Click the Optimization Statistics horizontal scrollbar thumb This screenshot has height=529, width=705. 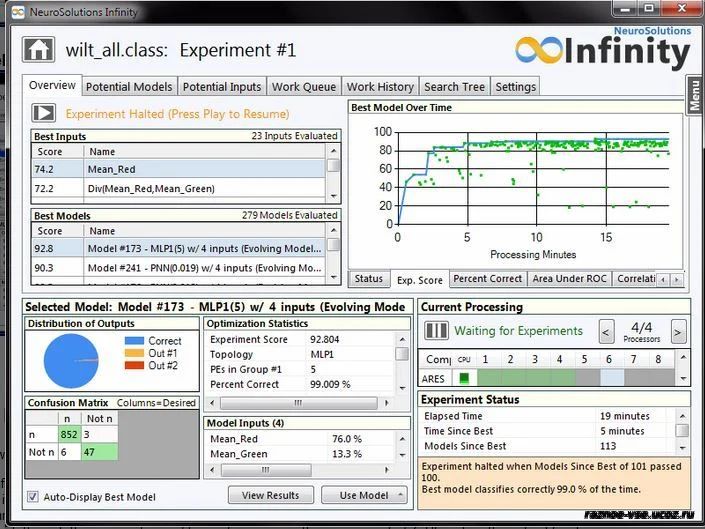tap(299, 403)
